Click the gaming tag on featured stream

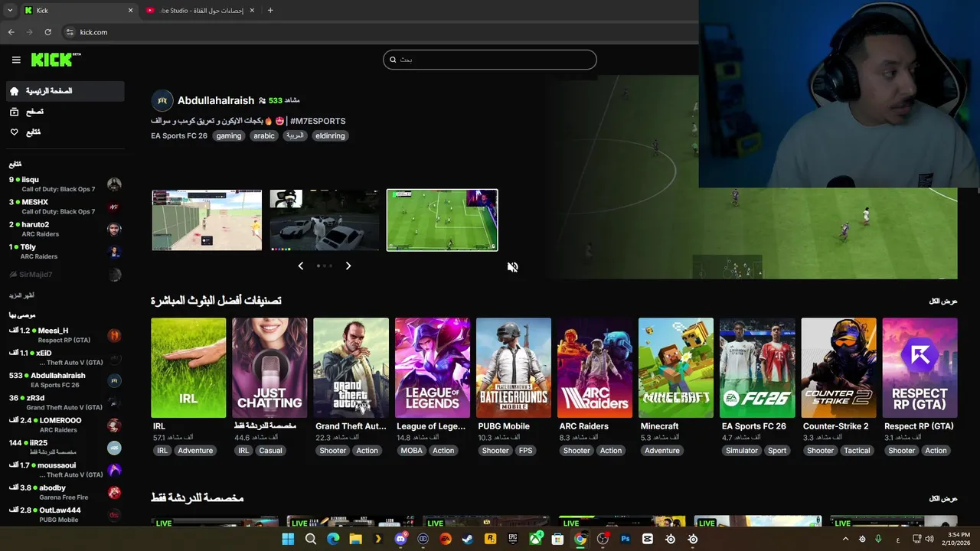[x=229, y=135]
